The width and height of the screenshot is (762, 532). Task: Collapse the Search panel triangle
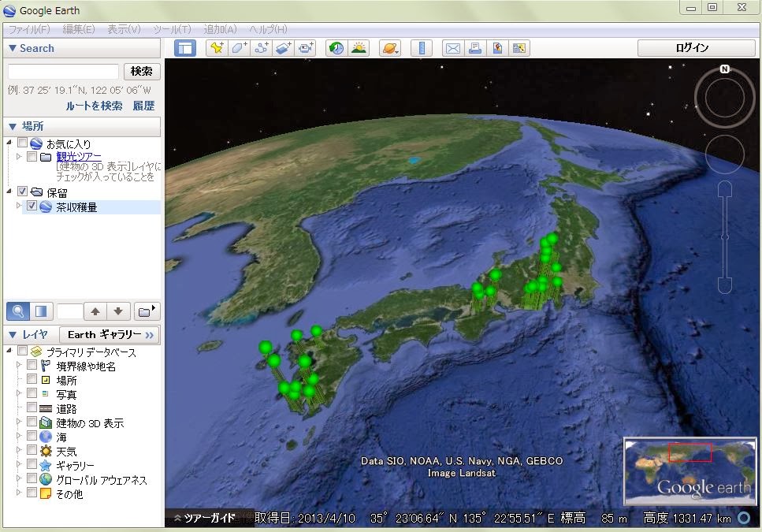pos(13,48)
